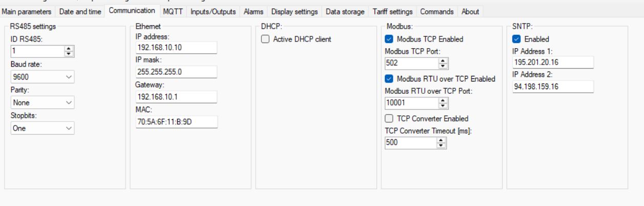Uncheck Modbus TCP Enabled
Screen dimensions: 644x206
click(x=389, y=39)
